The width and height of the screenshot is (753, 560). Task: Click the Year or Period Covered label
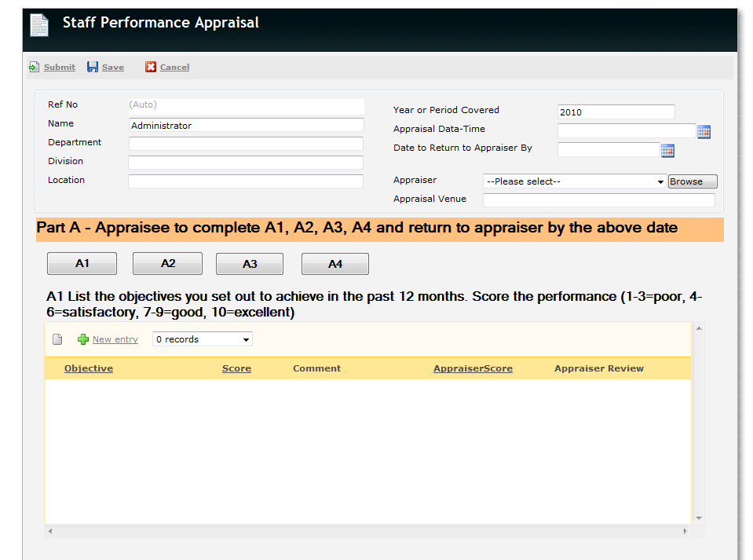446,110
